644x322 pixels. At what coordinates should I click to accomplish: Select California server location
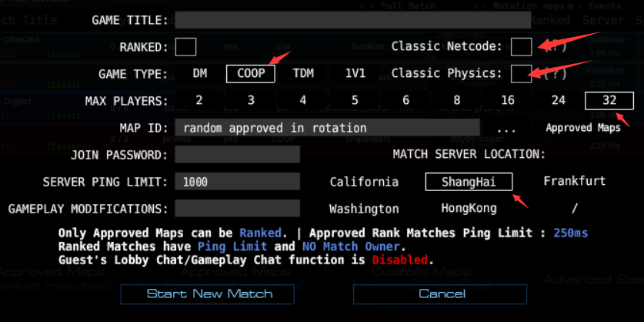click(x=364, y=182)
